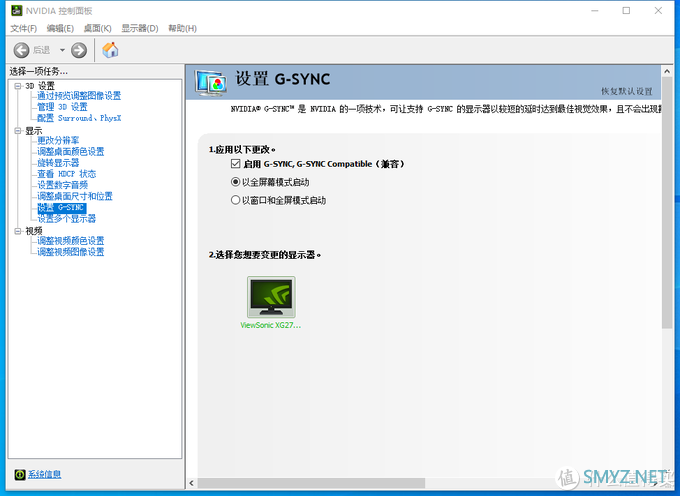Click the Forward arrow toolbar icon

pyautogui.click(x=79, y=50)
